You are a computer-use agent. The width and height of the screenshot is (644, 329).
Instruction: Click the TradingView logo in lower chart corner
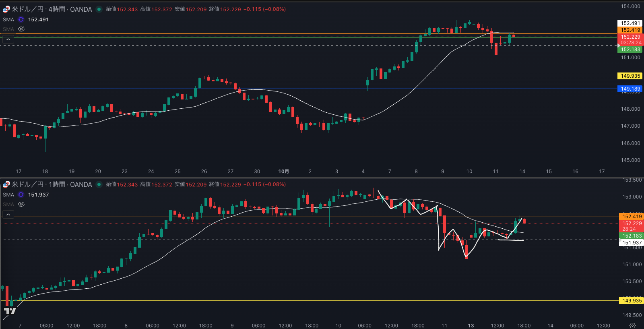click(x=10, y=311)
